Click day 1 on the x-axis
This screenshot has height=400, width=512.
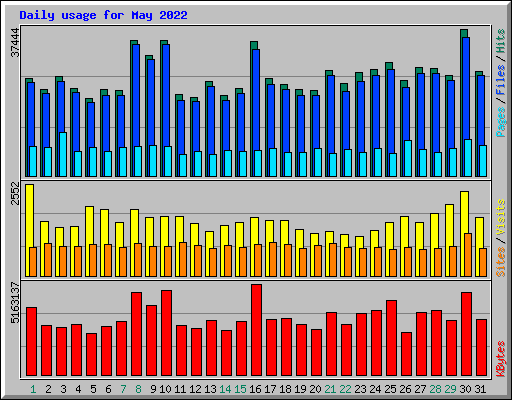coord(33,389)
